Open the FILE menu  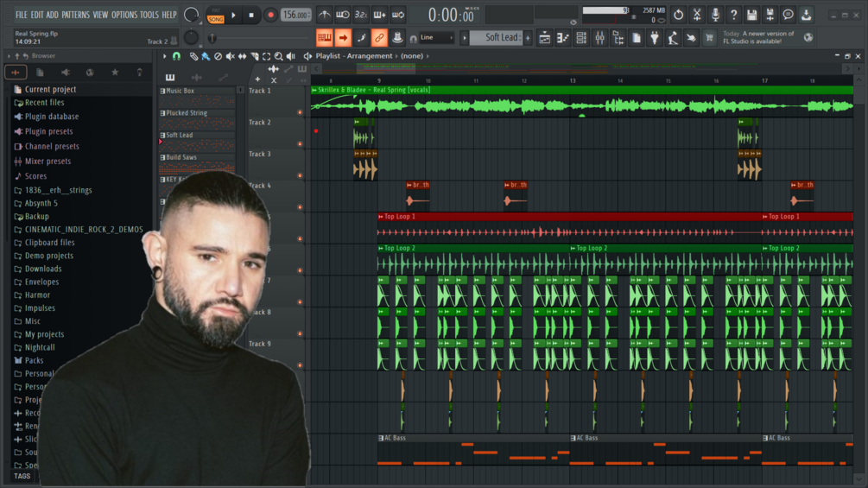[22, 15]
